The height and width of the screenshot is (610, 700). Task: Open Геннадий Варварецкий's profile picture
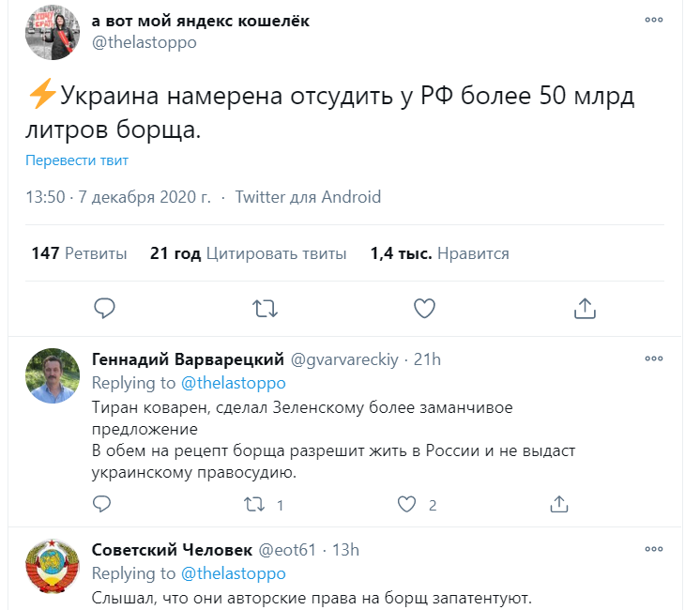click(x=51, y=375)
